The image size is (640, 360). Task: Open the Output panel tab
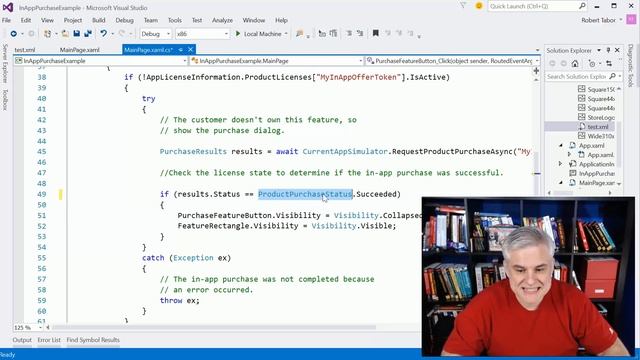coord(22,340)
